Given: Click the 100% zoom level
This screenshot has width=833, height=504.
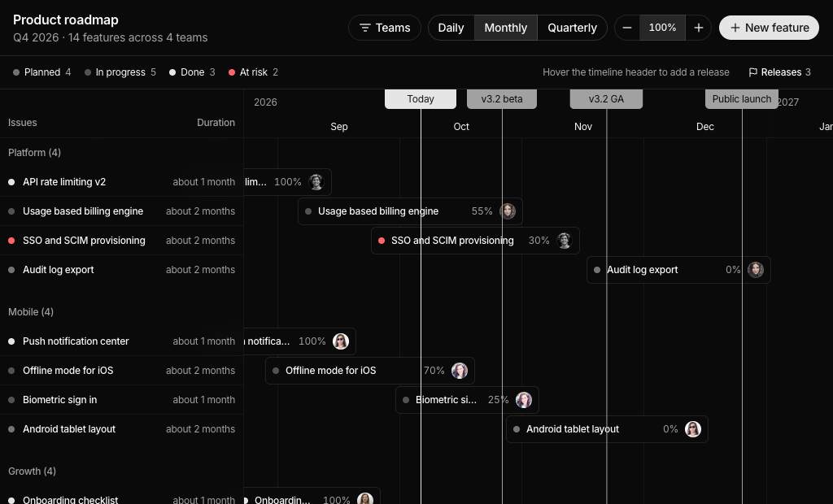Looking at the screenshot, I should (662, 28).
